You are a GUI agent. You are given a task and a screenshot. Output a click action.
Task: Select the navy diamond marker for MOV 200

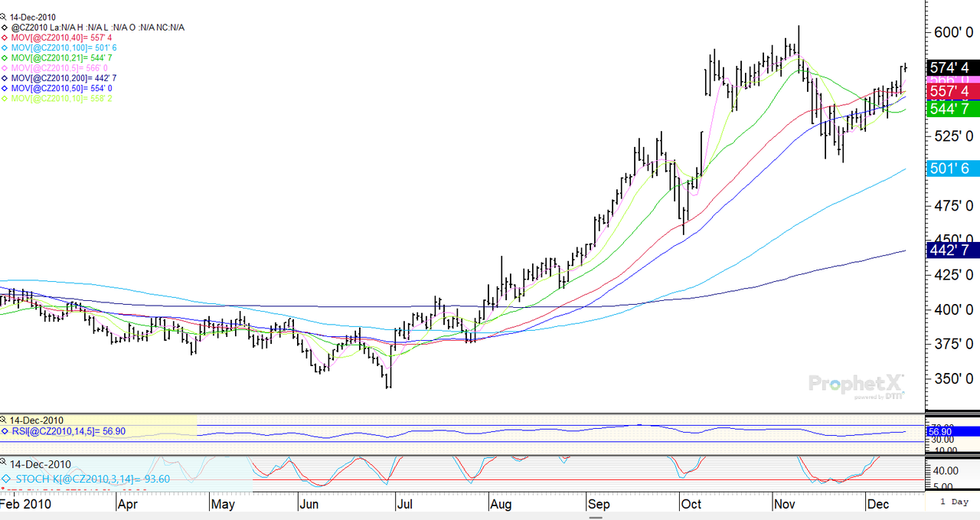pos(4,78)
